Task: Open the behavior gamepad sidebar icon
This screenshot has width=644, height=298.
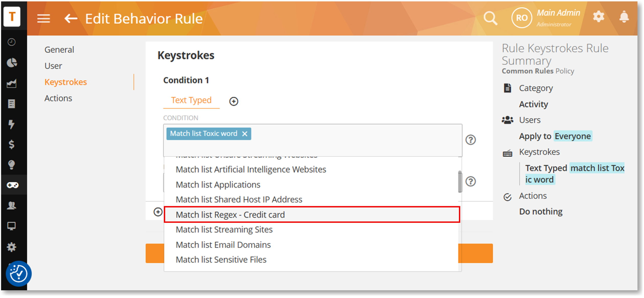Action: 12,185
